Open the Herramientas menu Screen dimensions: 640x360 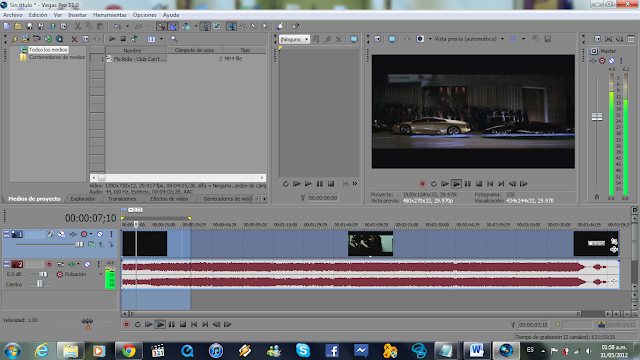click(110, 15)
